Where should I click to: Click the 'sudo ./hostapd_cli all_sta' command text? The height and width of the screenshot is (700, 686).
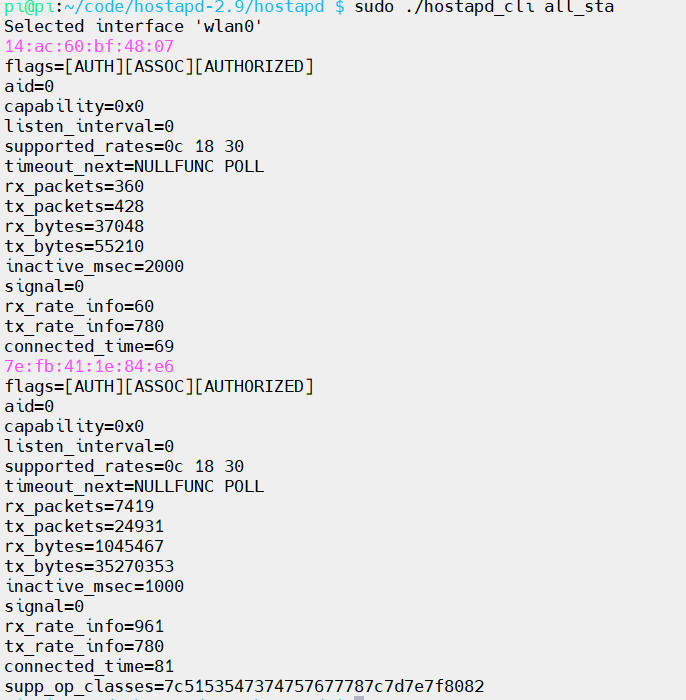[484, 7]
